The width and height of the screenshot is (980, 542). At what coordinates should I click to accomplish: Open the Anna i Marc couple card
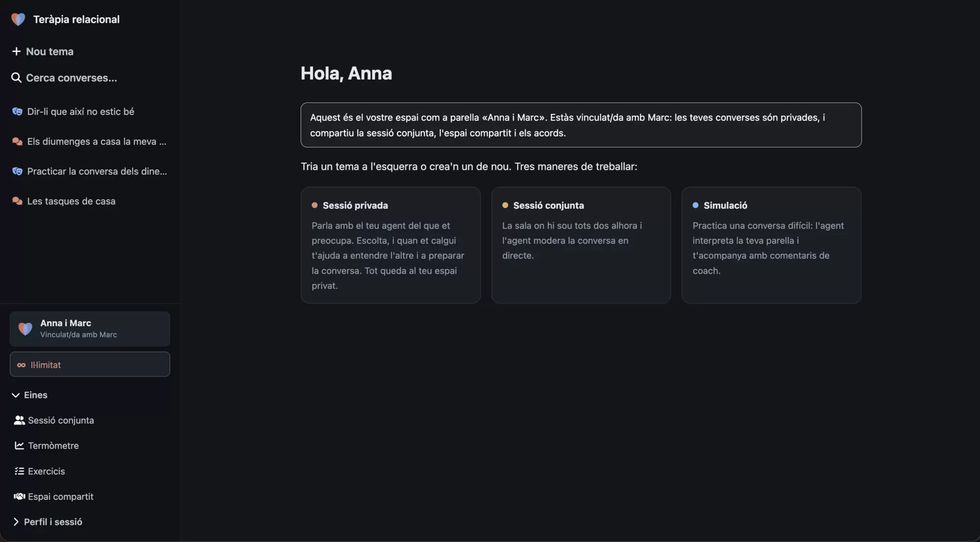tap(90, 329)
